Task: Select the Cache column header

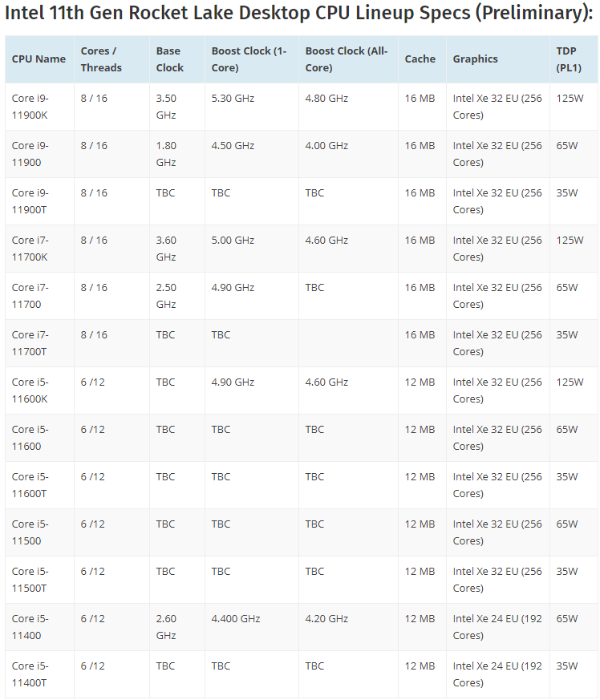Action: tap(420, 59)
